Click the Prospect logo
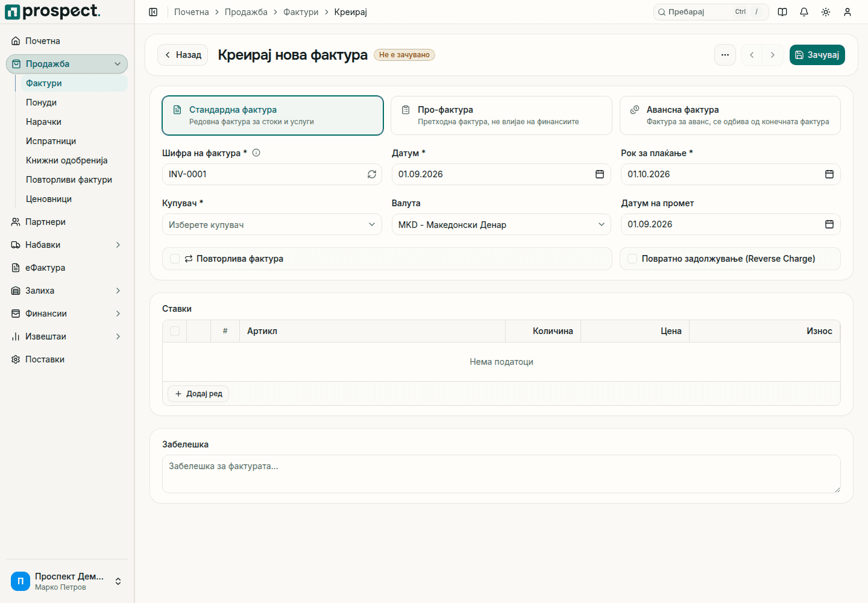Viewport: 868px width, 603px height. (x=53, y=11)
